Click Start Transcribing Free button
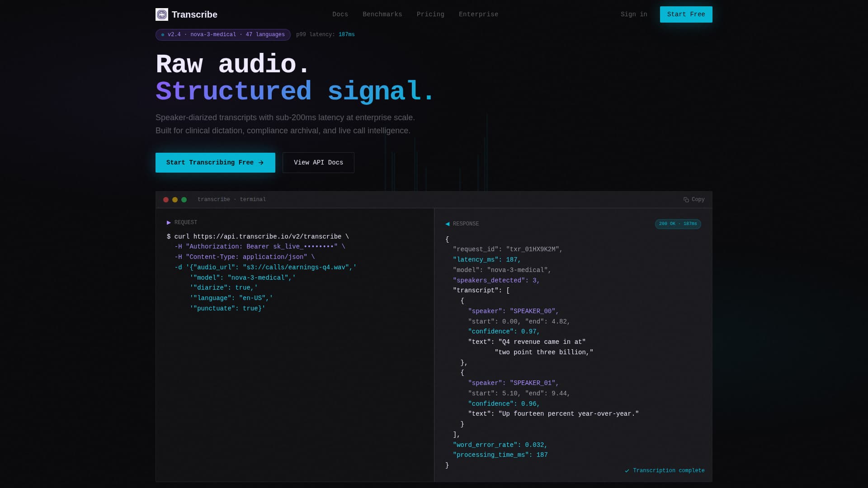The height and width of the screenshot is (488, 868). 215,163
